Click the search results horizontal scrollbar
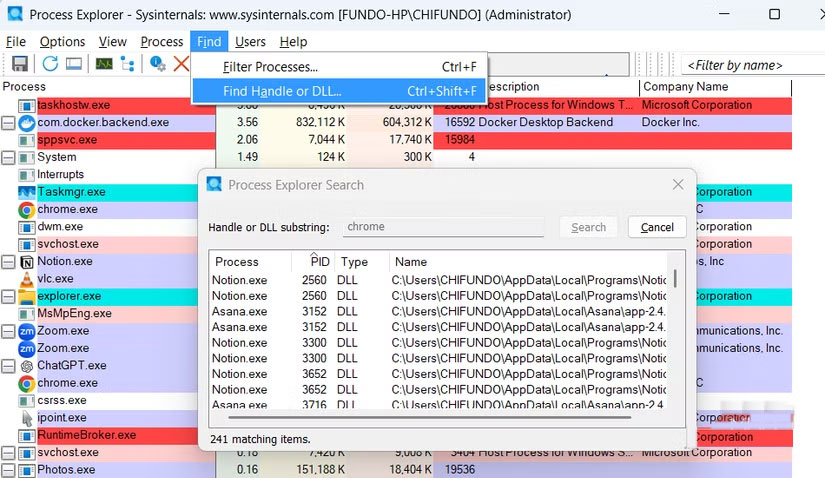Image resolution: width=825 pixels, height=478 pixels. pos(430,417)
